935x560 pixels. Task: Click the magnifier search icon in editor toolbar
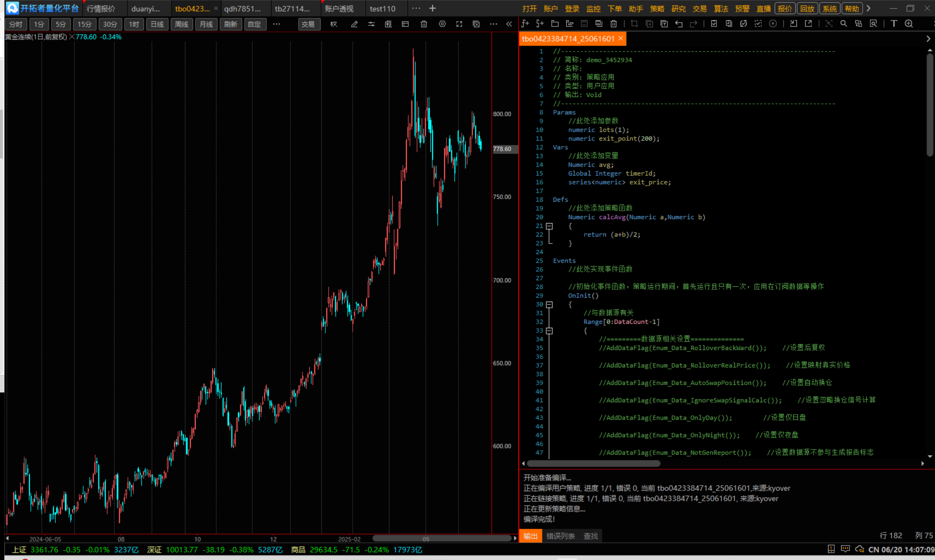tap(843, 24)
